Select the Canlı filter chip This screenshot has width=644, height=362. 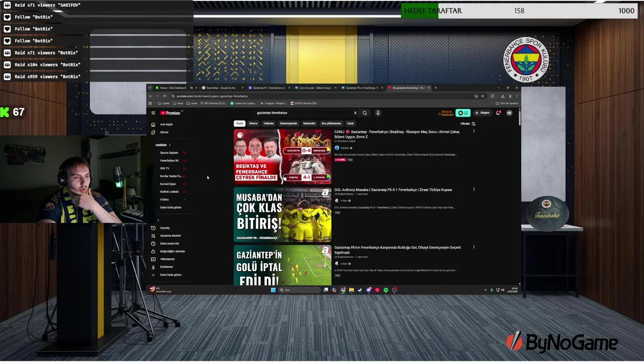350,123
